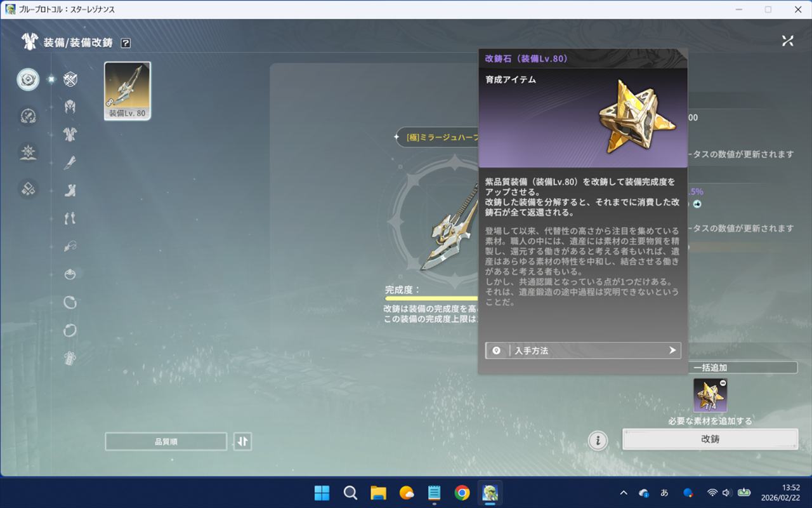The height and width of the screenshot is (508, 812).
Task: Choose the body armor slot icon
Action: point(70,134)
